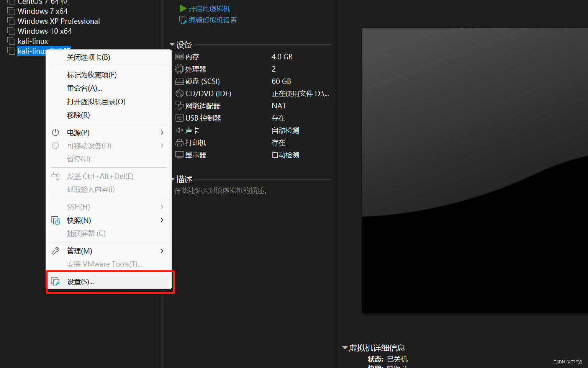Click the green play icon for power on

pyautogui.click(x=183, y=8)
